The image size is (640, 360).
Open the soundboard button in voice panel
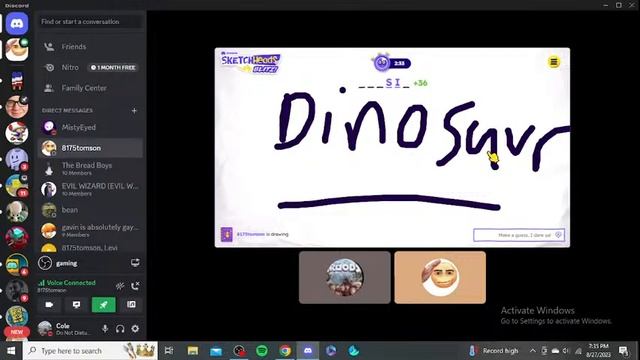pyautogui.click(x=131, y=304)
